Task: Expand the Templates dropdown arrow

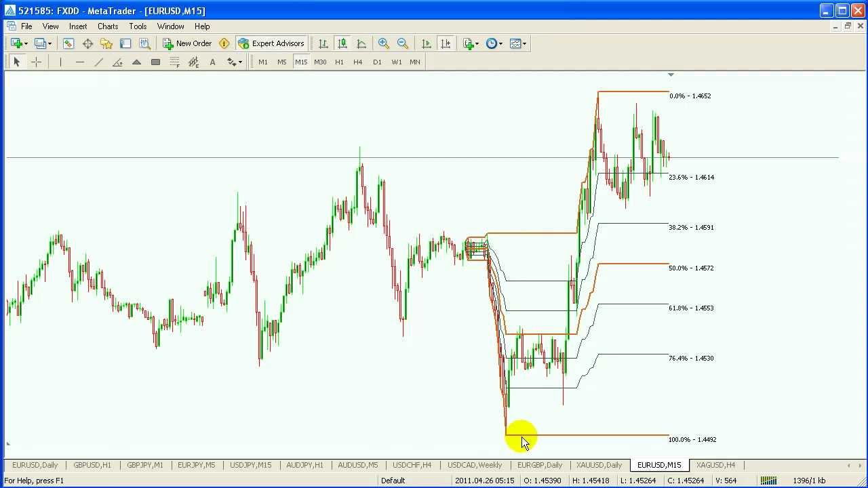Action: pyautogui.click(x=524, y=43)
